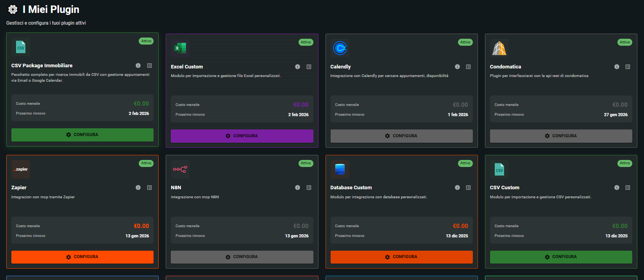
Task: Click Attivo badge on Database Custom card
Action: [465, 163]
